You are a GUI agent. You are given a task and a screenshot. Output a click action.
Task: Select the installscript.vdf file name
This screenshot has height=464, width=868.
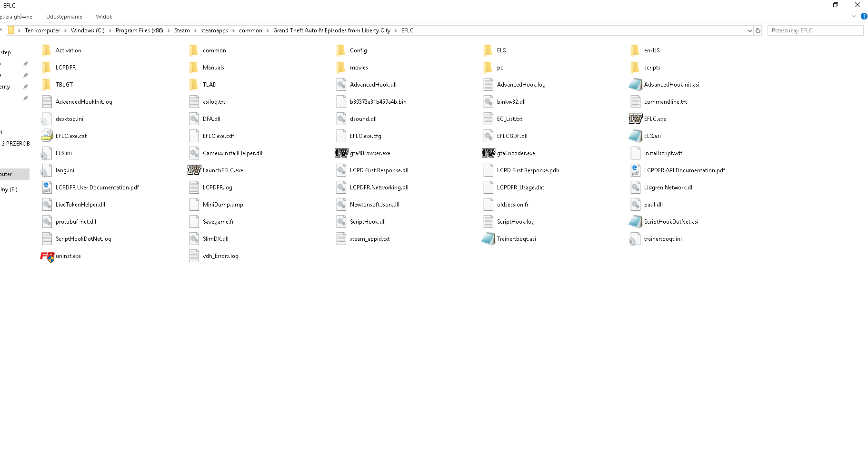tap(663, 153)
